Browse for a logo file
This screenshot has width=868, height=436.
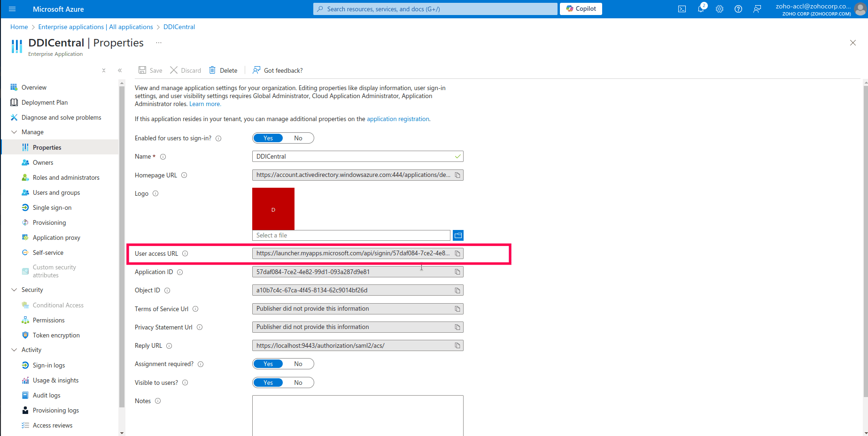458,236
